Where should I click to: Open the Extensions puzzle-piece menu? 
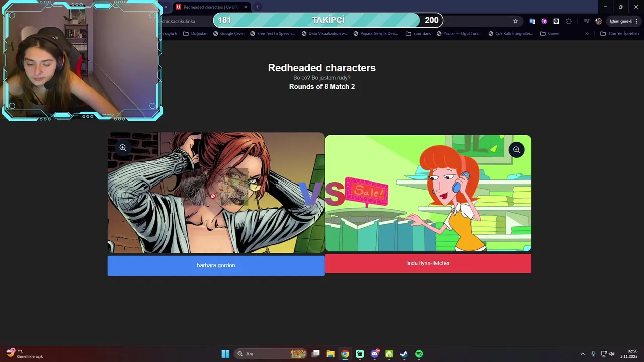click(x=569, y=21)
